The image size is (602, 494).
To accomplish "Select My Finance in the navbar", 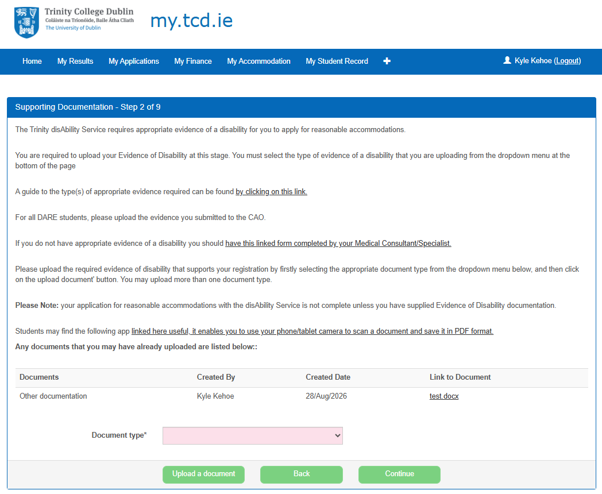I will (x=193, y=61).
